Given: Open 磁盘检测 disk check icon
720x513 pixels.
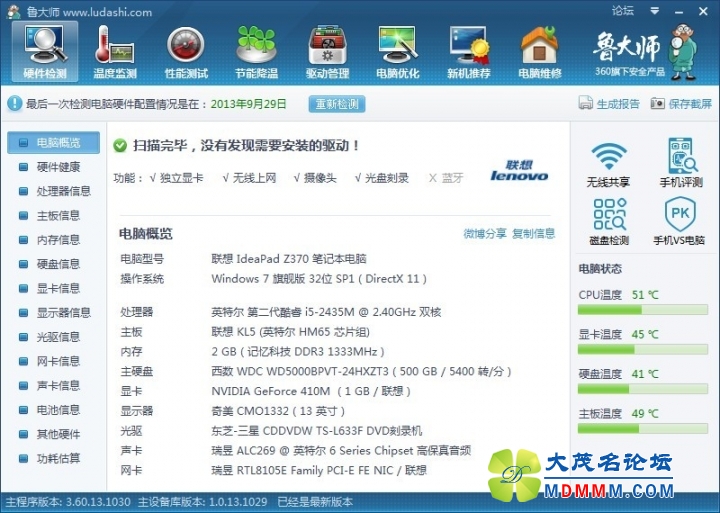Looking at the screenshot, I should 609,221.
